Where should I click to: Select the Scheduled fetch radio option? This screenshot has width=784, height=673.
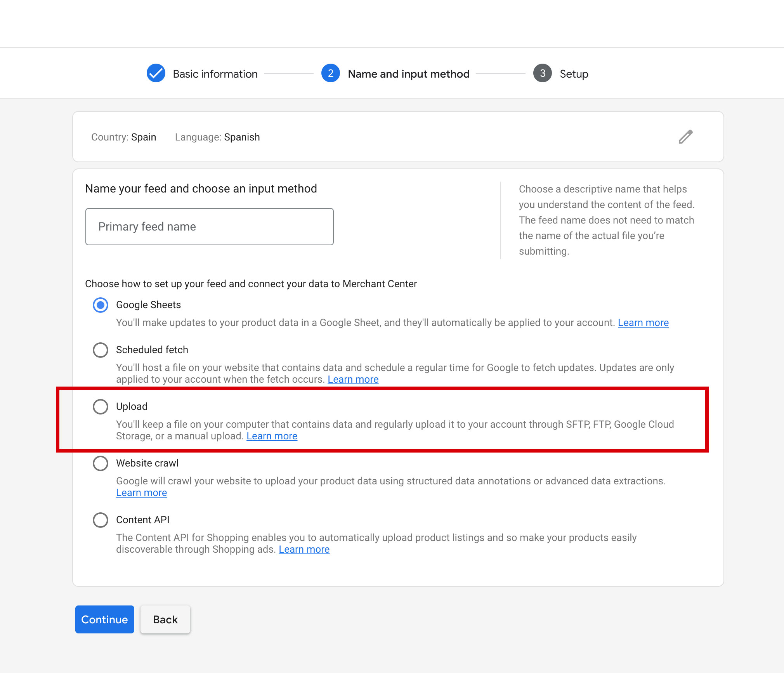click(101, 350)
